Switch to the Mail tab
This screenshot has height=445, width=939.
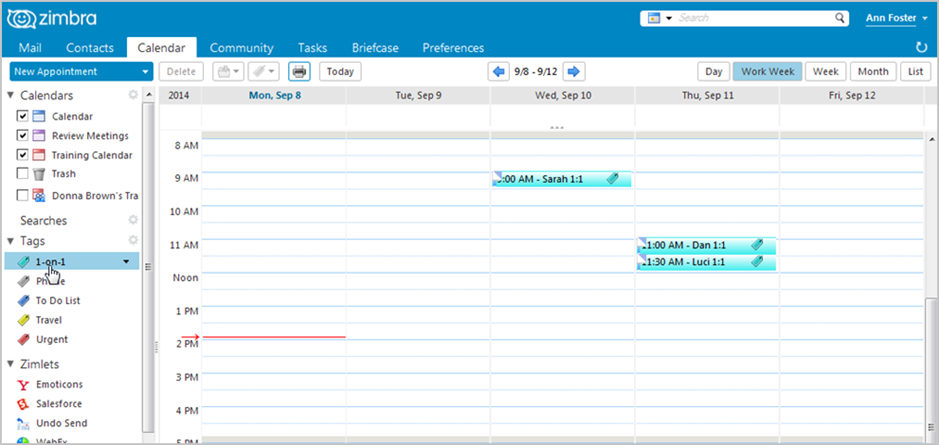pos(30,48)
